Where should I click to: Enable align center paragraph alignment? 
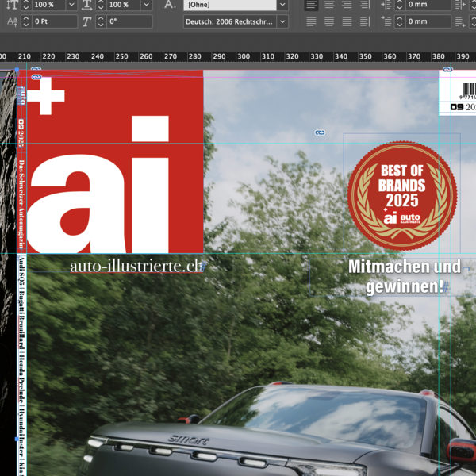[329, 5]
